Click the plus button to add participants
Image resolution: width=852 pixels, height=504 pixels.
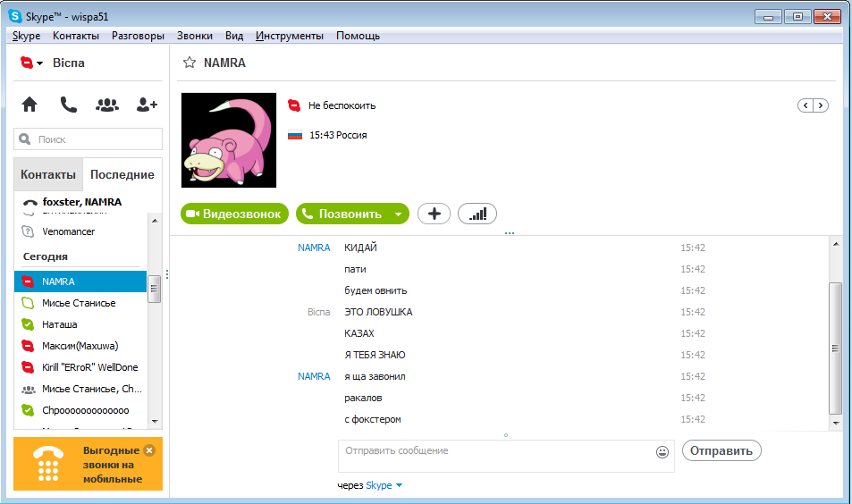434,214
